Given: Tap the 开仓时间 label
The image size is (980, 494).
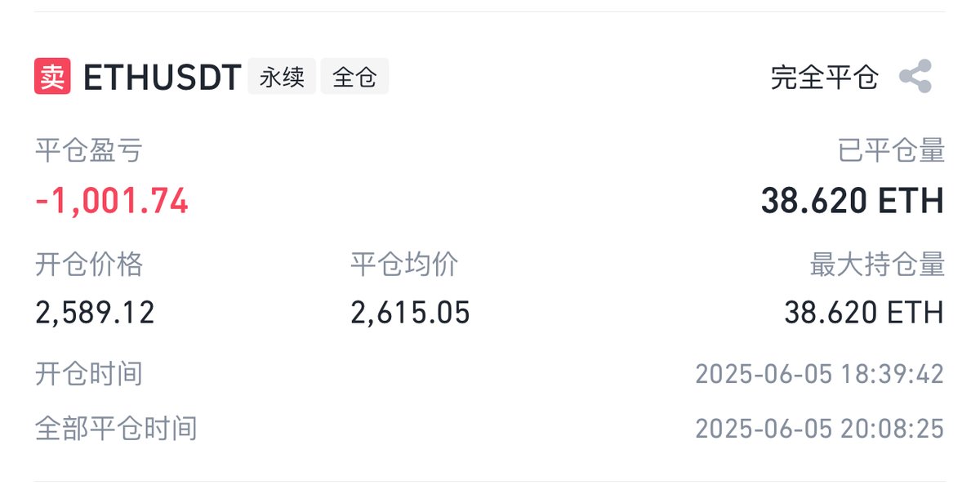Looking at the screenshot, I should point(89,374).
